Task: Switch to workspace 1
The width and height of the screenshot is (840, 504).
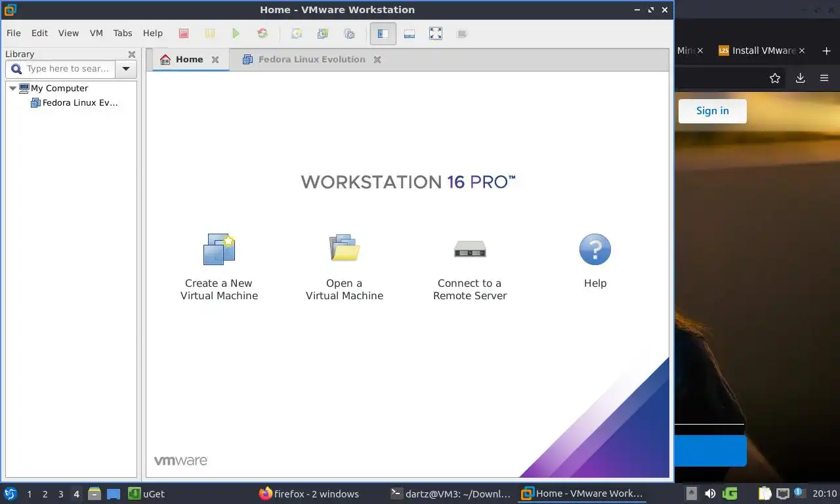Action: coord(29,494)
